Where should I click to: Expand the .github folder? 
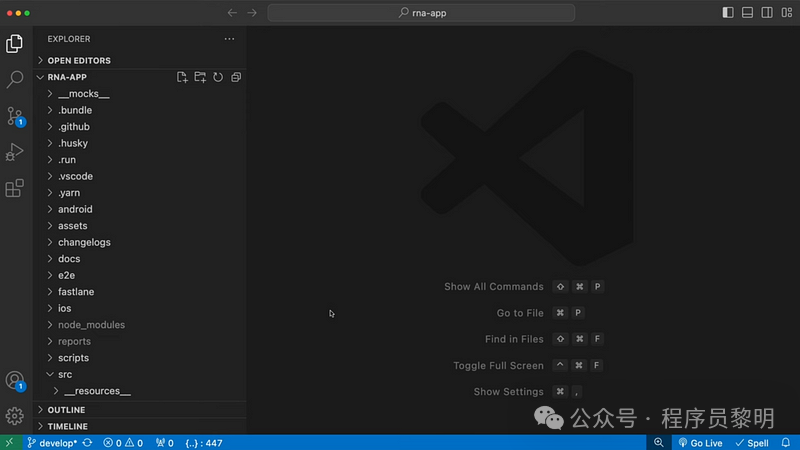[140, 127]
